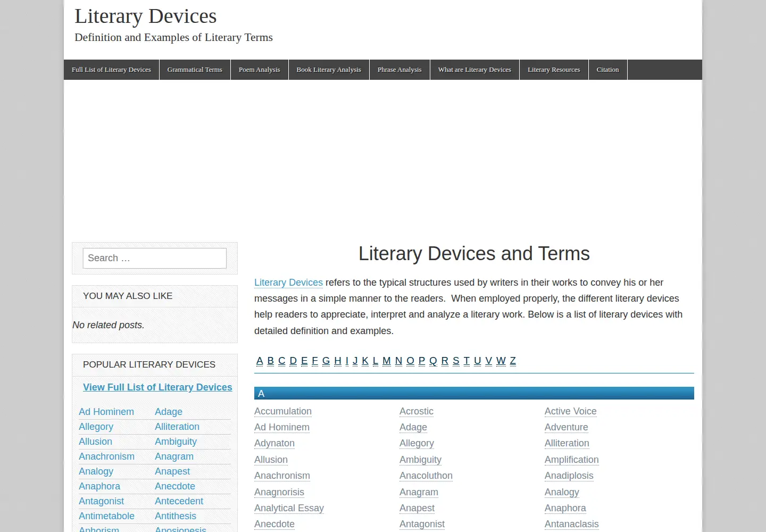Open the Antanaclasis link

[572, 524]
